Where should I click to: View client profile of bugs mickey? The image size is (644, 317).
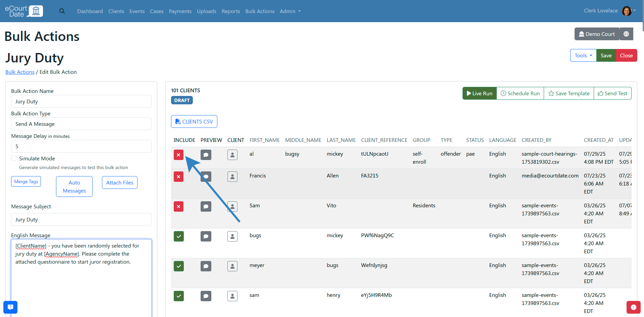pos(232,236)
